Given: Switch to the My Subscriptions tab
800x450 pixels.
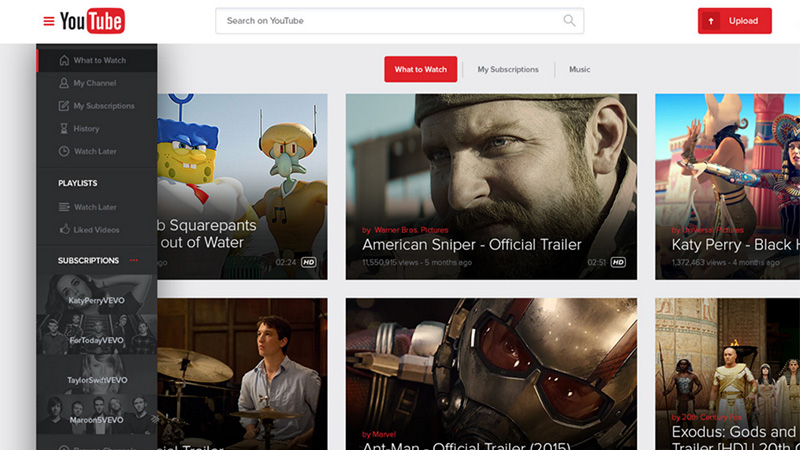Looking at the screenshot, I should [508, 69].
